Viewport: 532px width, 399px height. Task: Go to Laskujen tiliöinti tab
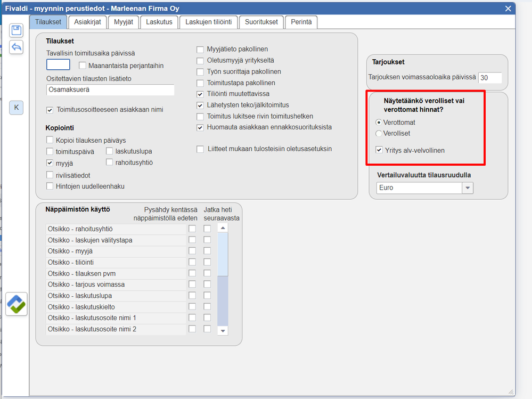[x=209, y=22]
